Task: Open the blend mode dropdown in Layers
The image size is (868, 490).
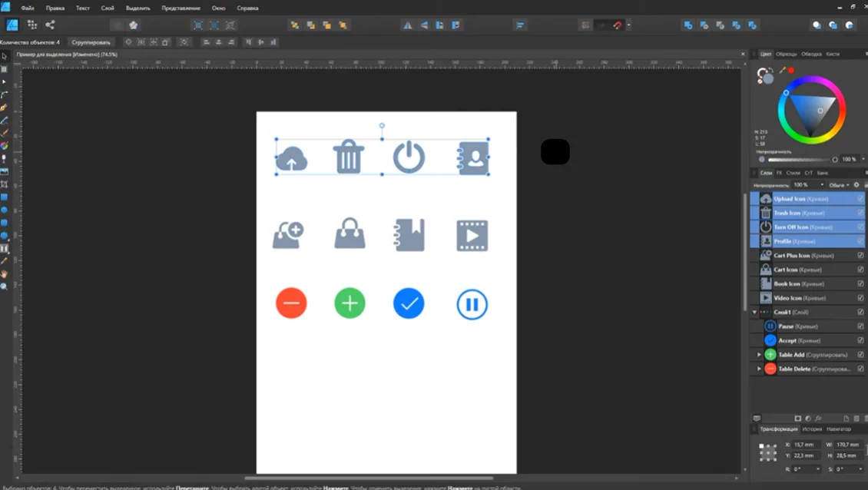Action: pos(840,185)
